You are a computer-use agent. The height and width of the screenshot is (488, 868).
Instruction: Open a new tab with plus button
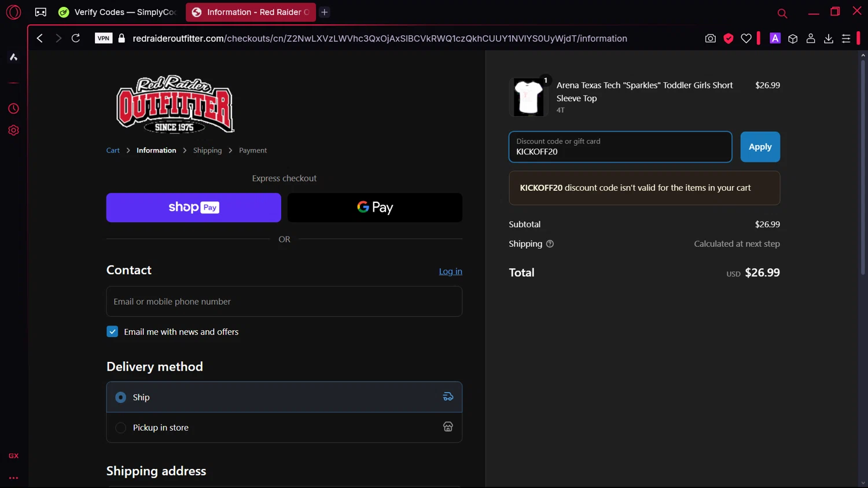[x=325, y=12]
